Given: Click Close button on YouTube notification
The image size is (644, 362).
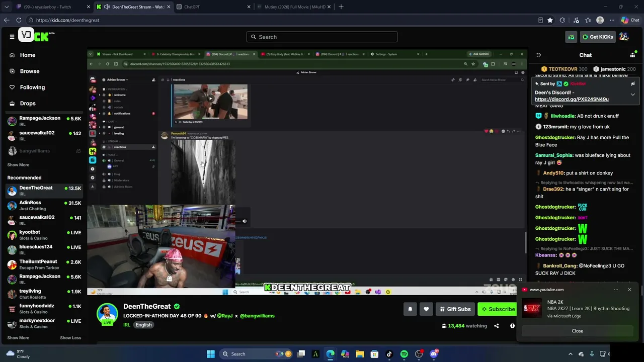Looking at the screenshot, I should tap(578, 331).
